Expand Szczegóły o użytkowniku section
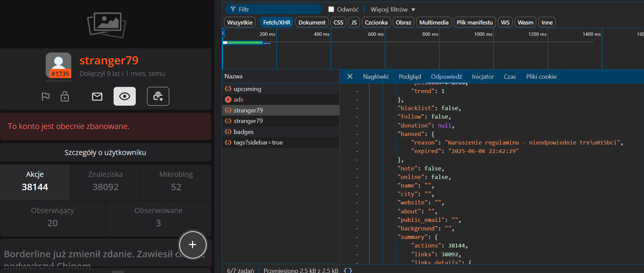644x273 pixels. tap(105, 153)
